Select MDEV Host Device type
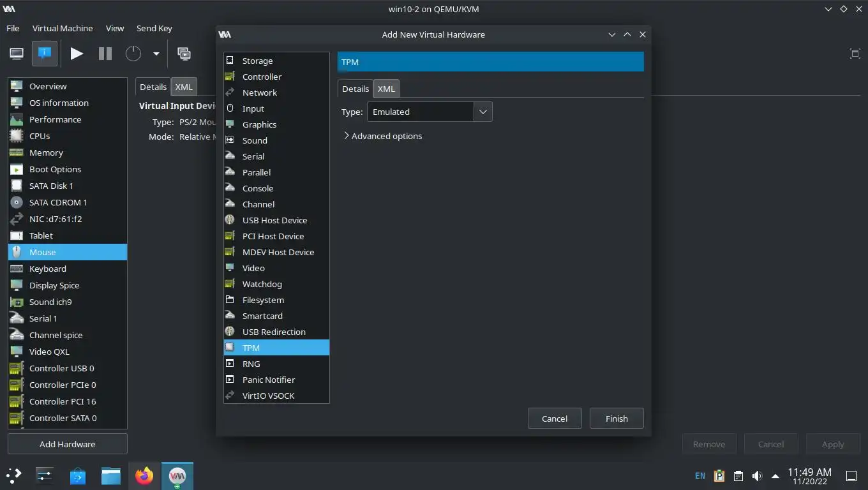Image resolution: width=868 pixels, height=490 pixels. pyautogui.click(x=276, y=252)
